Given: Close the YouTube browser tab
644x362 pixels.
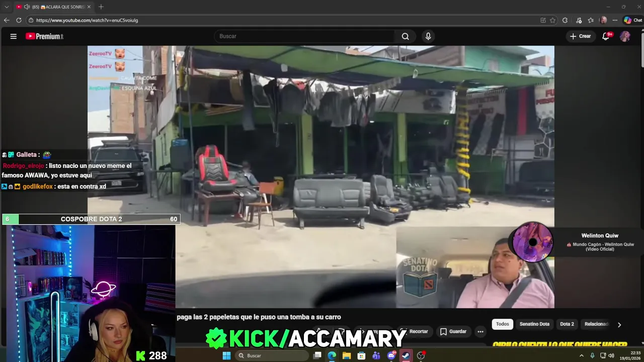Looking at the screenshot, I should coord(89,7).
